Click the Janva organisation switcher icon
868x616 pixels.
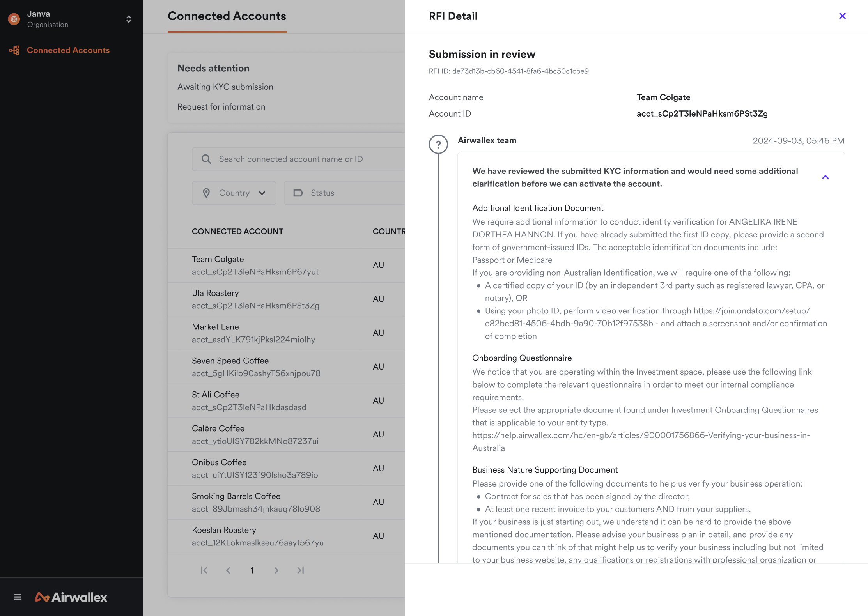pyautogui.click(x=129, y=19)
